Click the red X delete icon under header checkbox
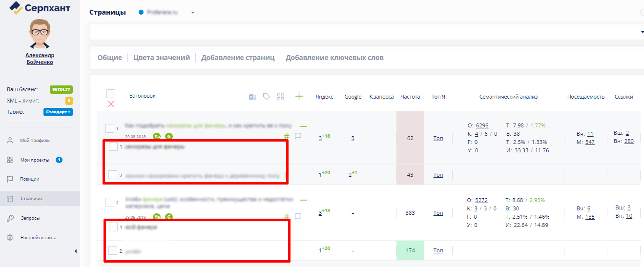644x267 pixels. click(111, 104)
